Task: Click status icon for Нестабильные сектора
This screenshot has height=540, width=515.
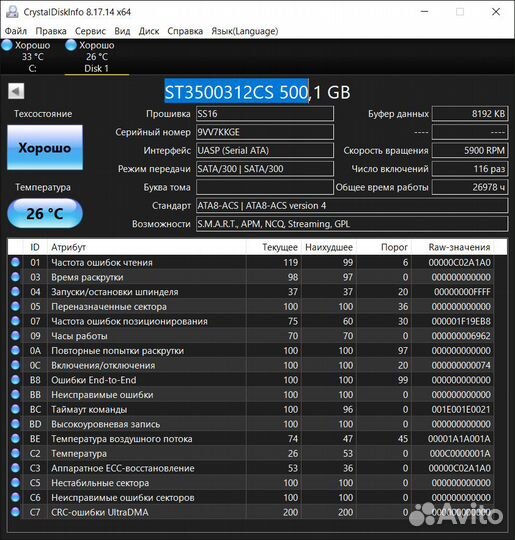Action: [15, 482]
